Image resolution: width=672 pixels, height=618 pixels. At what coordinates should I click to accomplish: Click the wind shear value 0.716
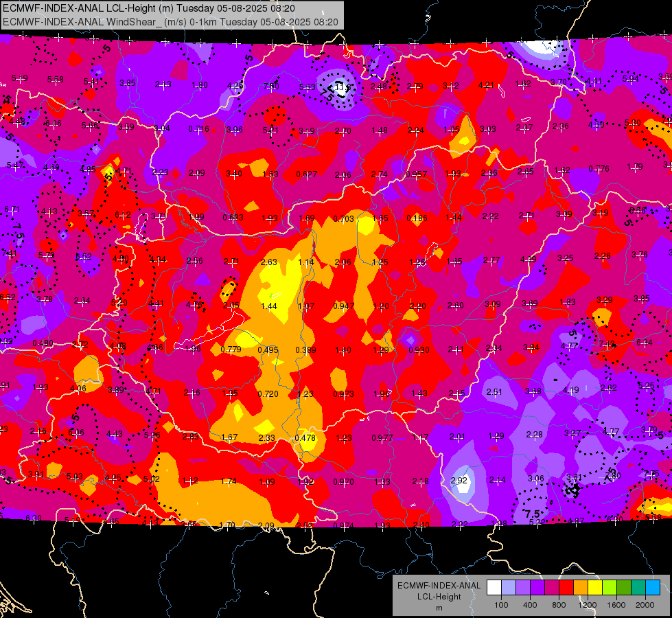(199, 128)
